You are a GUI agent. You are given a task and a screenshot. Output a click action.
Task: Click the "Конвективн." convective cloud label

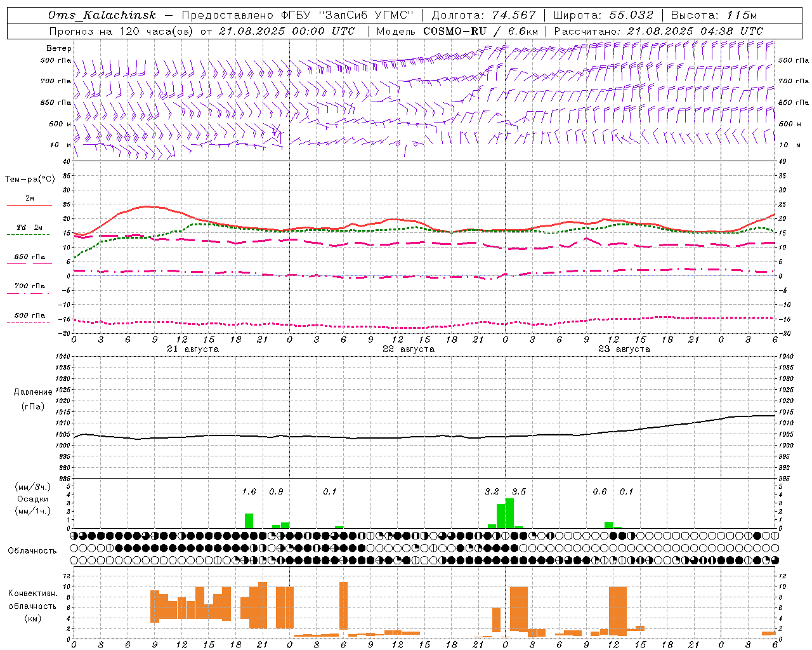[x=32, y=594]
